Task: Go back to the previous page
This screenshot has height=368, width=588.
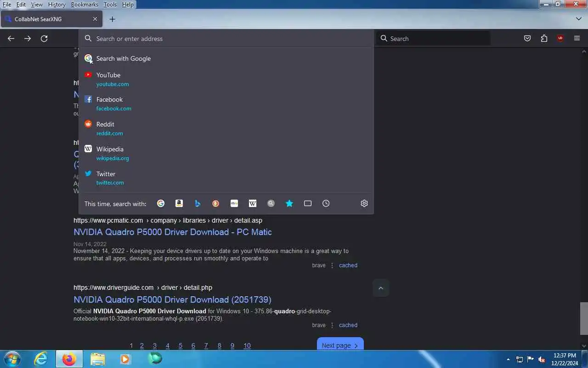Action: tap(11, 39)
